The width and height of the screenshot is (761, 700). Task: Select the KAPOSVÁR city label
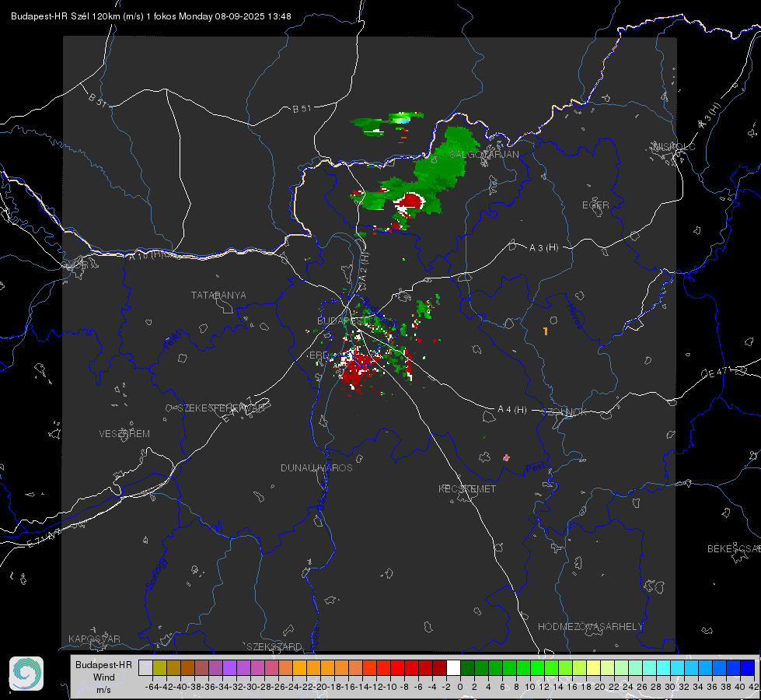coord(94,639)
